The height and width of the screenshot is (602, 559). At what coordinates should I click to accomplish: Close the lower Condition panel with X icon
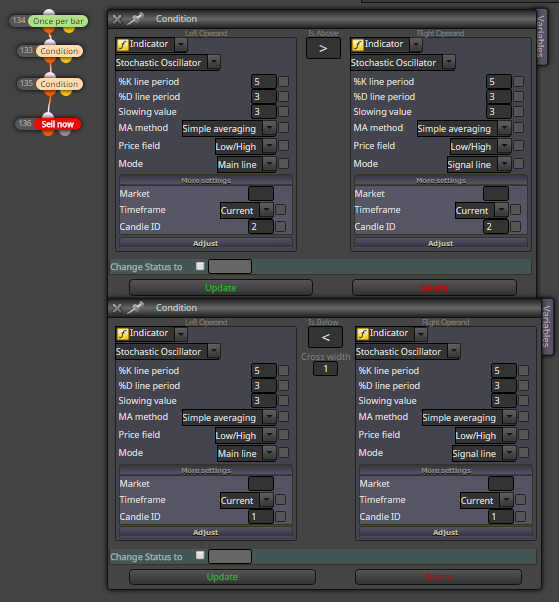tap(117, 308)
